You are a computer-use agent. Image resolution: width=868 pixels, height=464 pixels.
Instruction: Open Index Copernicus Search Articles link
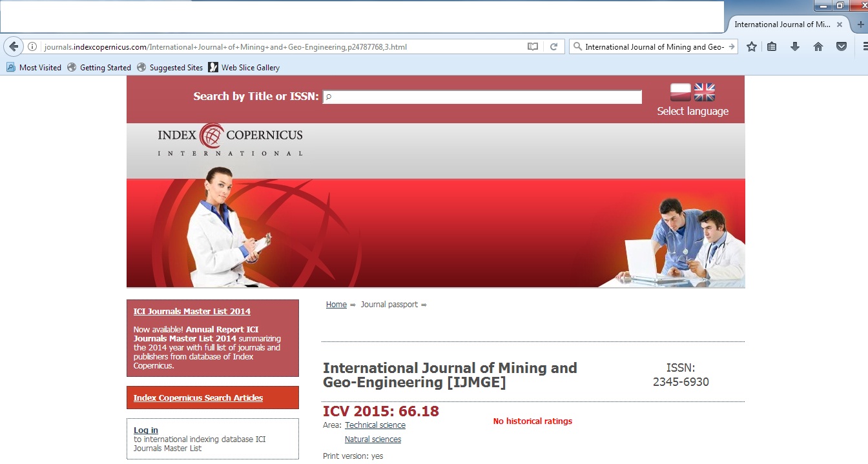coord(198,398)
